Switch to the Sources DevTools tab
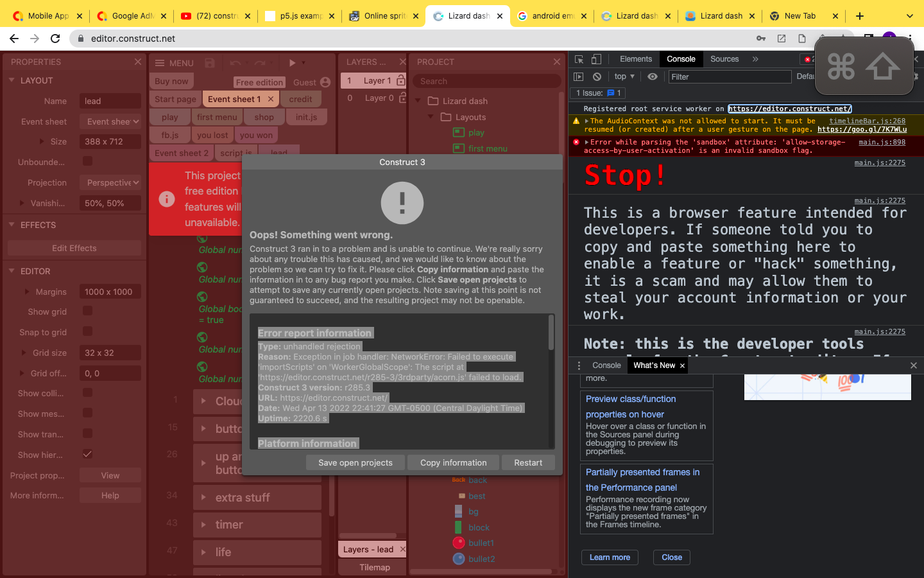Viewport: 924px width, 578px height. coord(724,59)
